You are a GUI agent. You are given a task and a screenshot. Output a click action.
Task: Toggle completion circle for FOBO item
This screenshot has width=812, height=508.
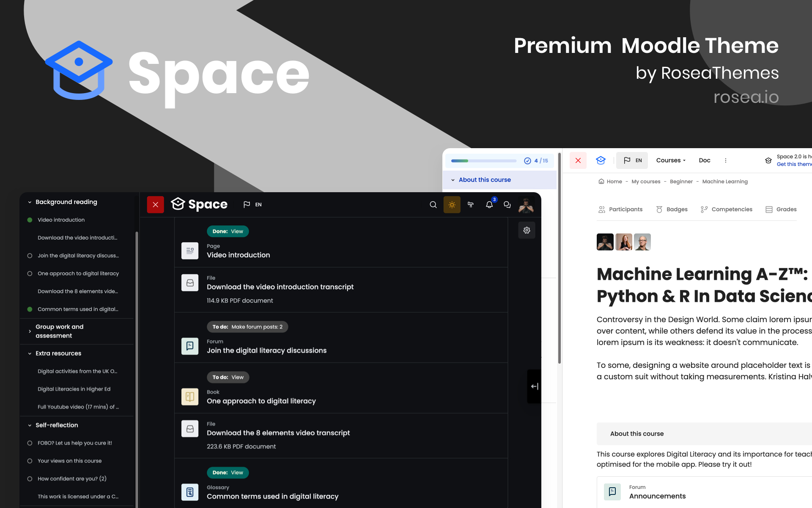click(x=30, y=443)
